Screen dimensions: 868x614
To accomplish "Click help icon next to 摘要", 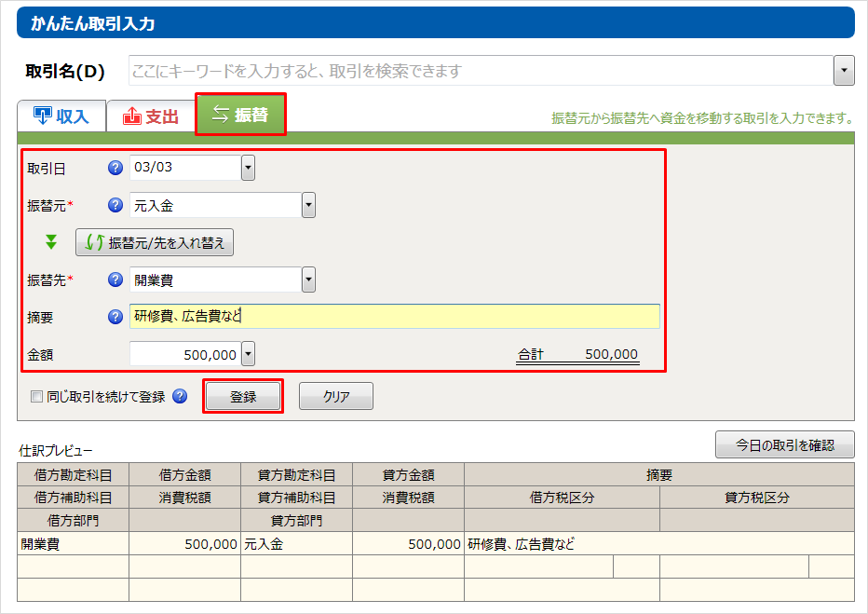I will coord(115,317).
